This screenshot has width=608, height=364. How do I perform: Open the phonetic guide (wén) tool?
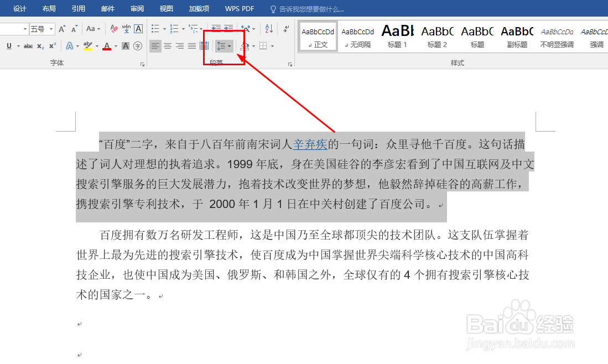click(126, 29)
